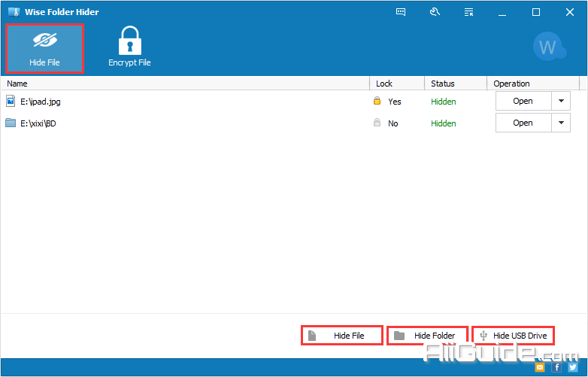588x377 pixels.
Task: Click the Yes lock value for ipad.jpg
Action: pyautogui.click(x=395, y=102)
